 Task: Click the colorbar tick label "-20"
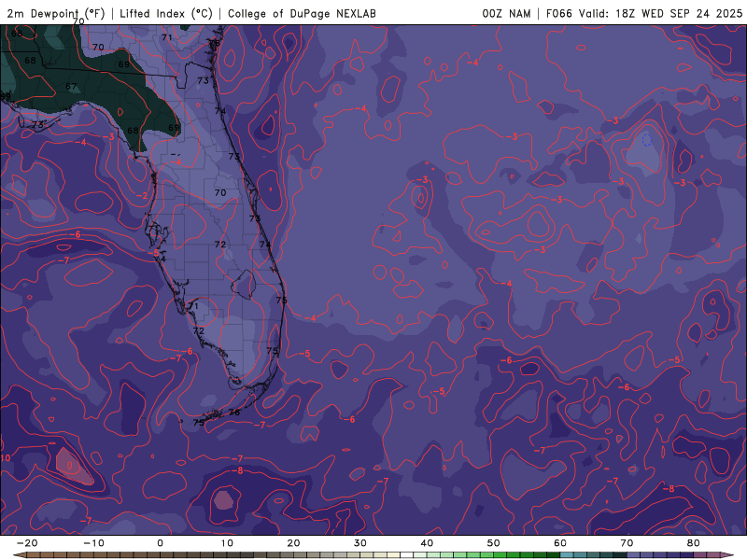pos(27,543)
